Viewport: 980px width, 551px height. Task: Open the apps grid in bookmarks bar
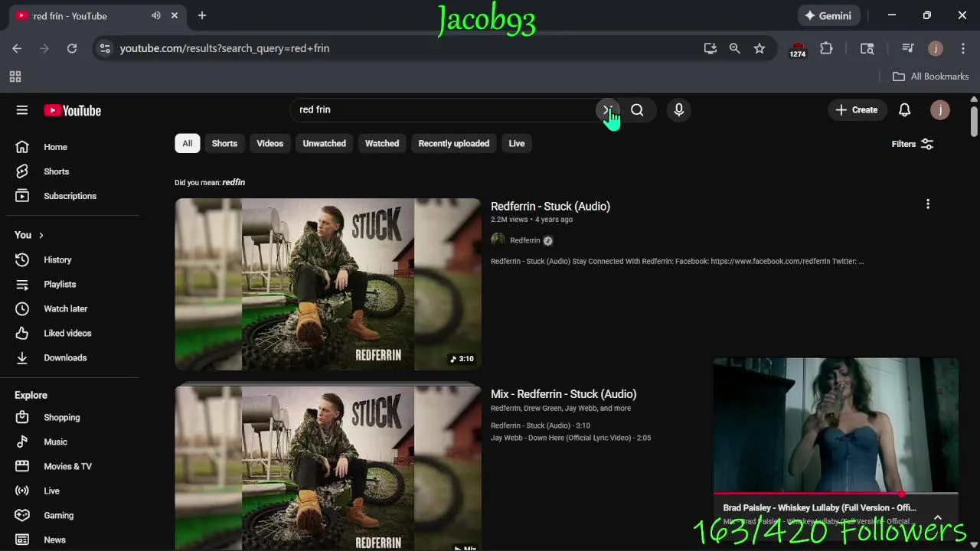click(x=15, y=77)
